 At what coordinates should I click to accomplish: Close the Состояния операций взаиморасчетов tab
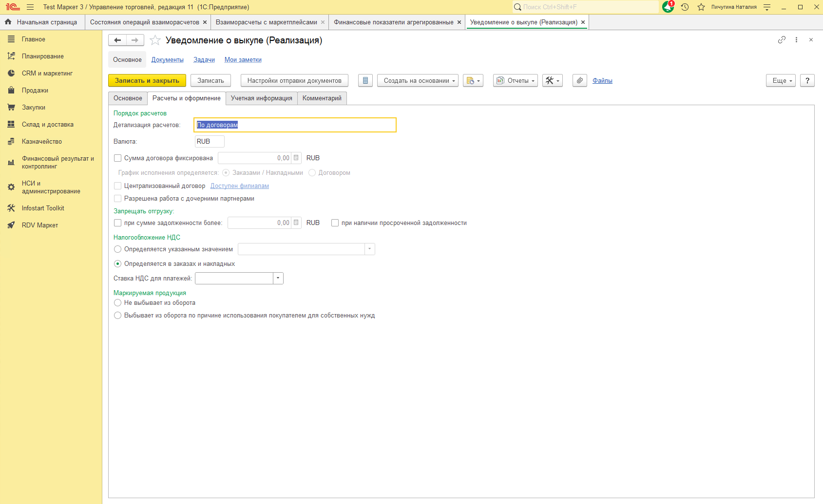(x=205, y=22)
